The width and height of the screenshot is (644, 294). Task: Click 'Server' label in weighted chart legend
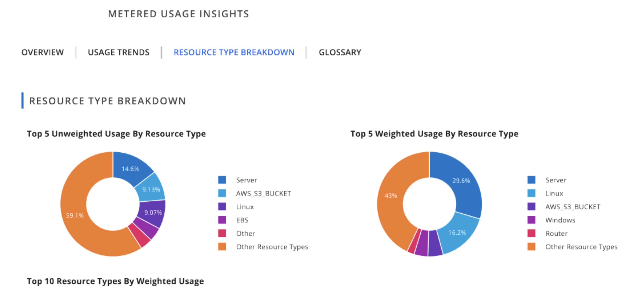tap(556, 180)
